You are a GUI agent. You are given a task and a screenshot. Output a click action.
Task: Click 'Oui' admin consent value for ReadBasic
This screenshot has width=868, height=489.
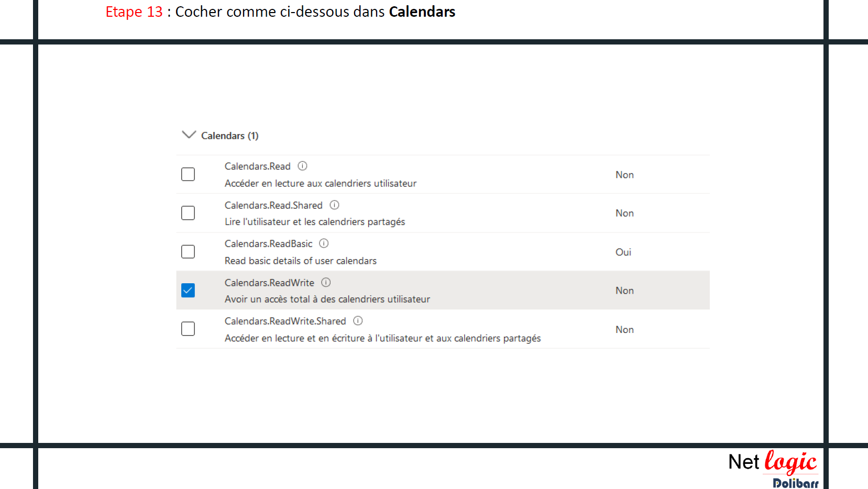pyautogui.click(x=623, y=252)
